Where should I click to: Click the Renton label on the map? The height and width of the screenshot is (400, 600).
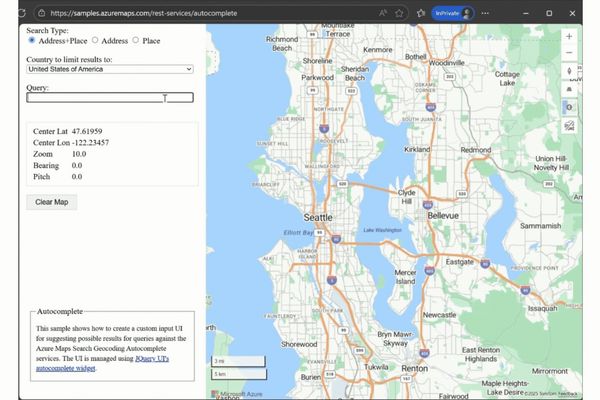click(x=414, y=368)
